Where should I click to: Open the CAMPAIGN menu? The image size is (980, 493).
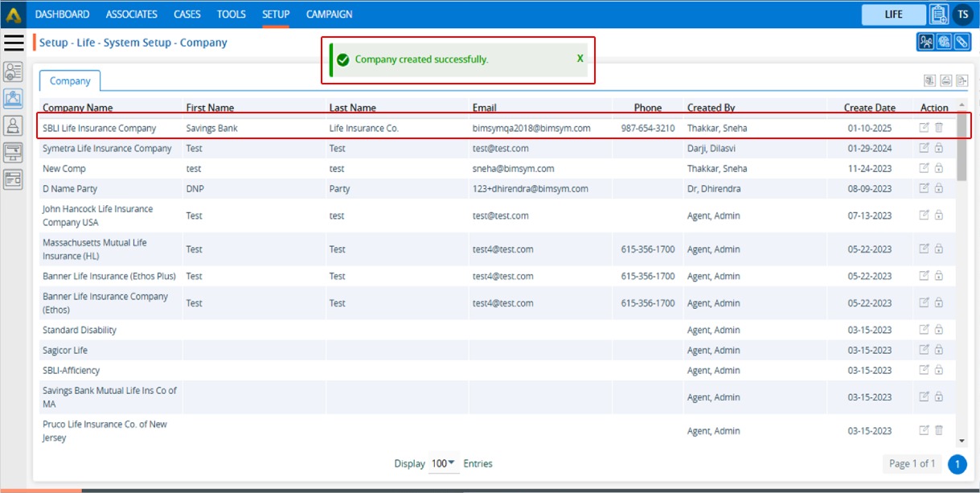pos(329,14)
